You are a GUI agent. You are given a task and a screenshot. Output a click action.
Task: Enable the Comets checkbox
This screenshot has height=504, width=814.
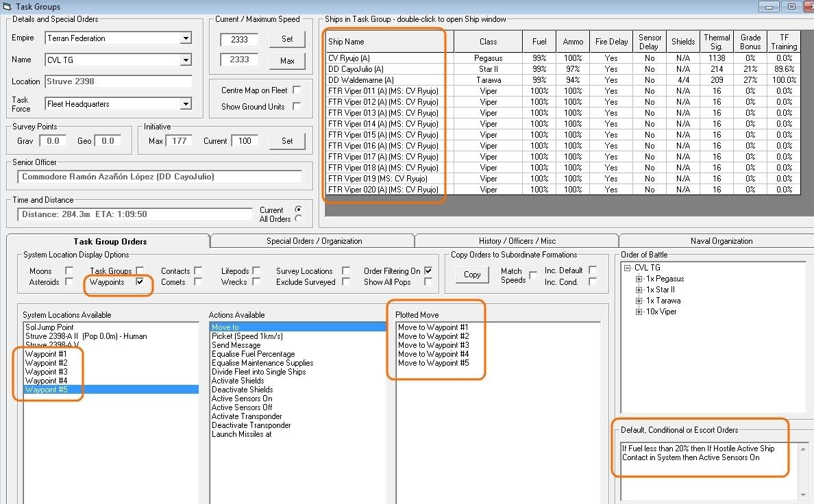(198, 281)
